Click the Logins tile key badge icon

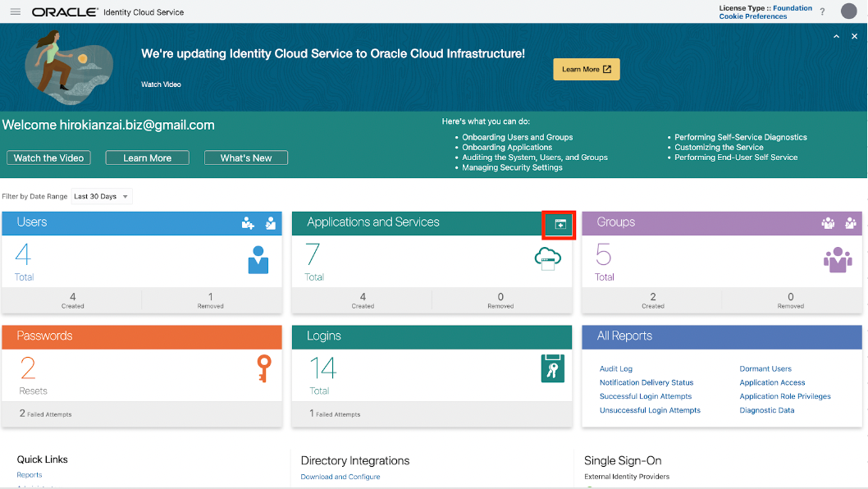click(553, 368)
